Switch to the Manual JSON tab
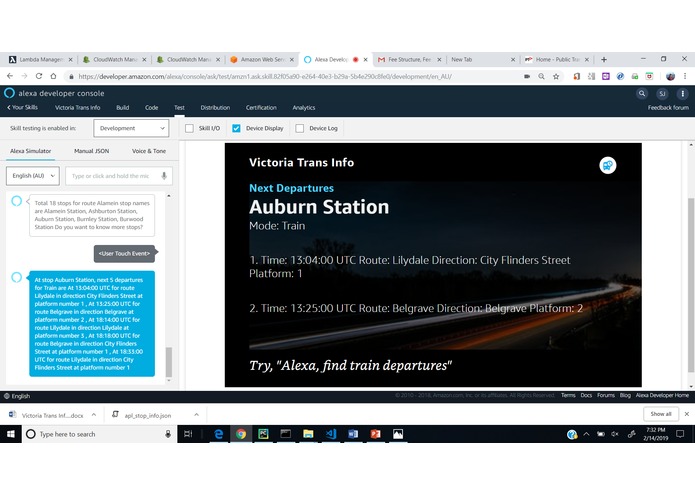695x494 pixels. coord(91,151)
